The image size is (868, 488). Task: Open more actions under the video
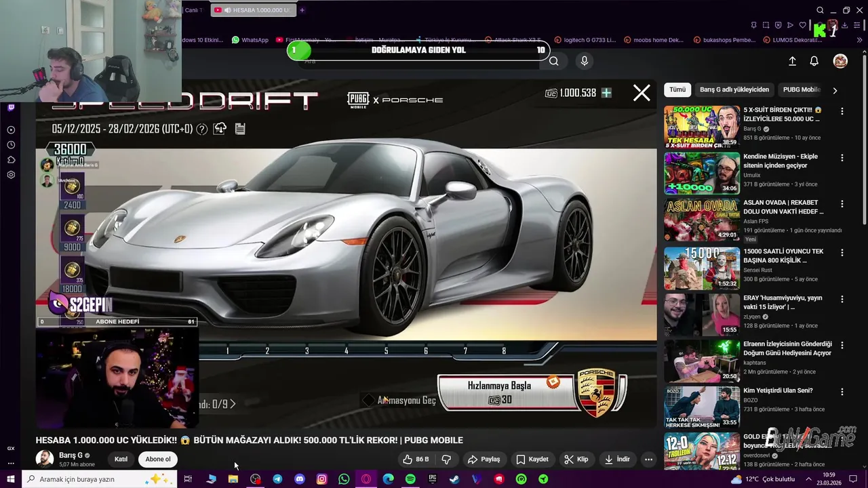click(x=648, y=459)
